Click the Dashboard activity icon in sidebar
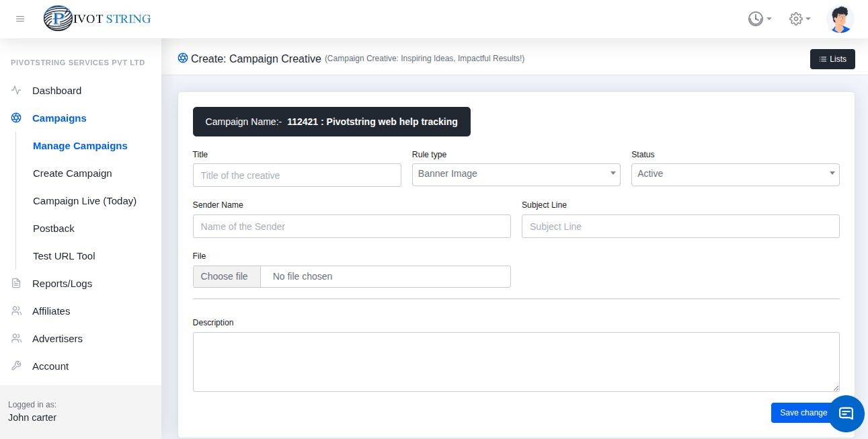Image resolution: width=868 pixels, height=439 pixels. (x=15, y=90)
